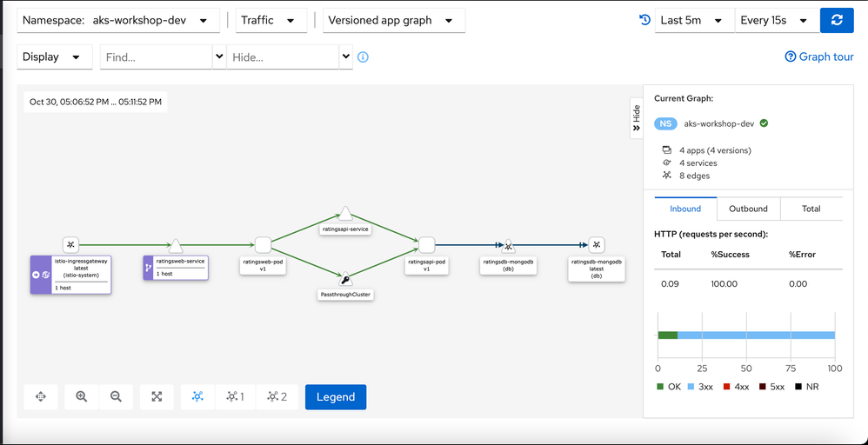Click the Find input field

point(157,57)
